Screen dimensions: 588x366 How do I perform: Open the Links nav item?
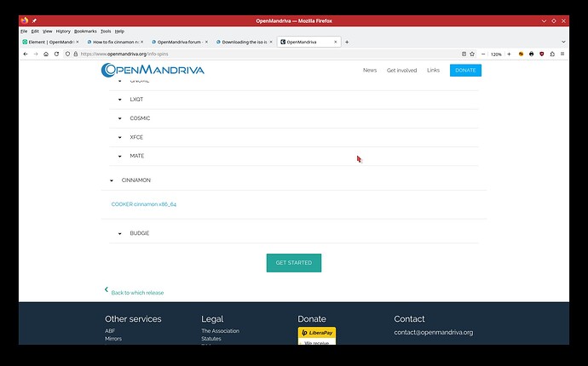(x=433, y=70)
